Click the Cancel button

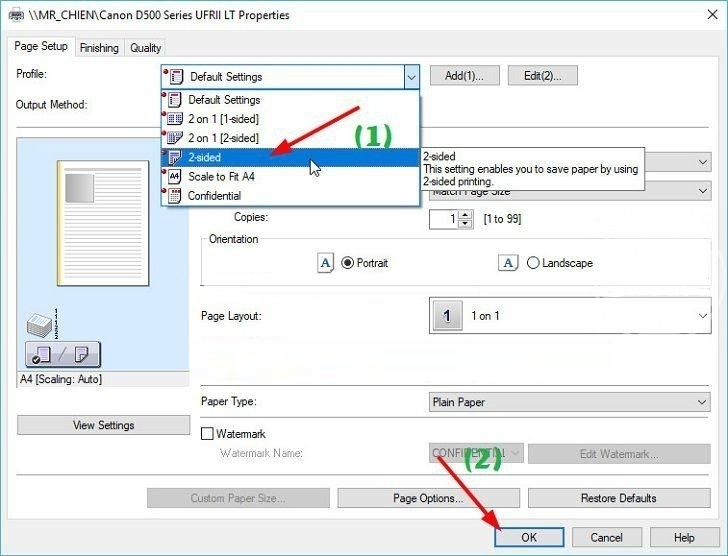click(x=607, y=537)
